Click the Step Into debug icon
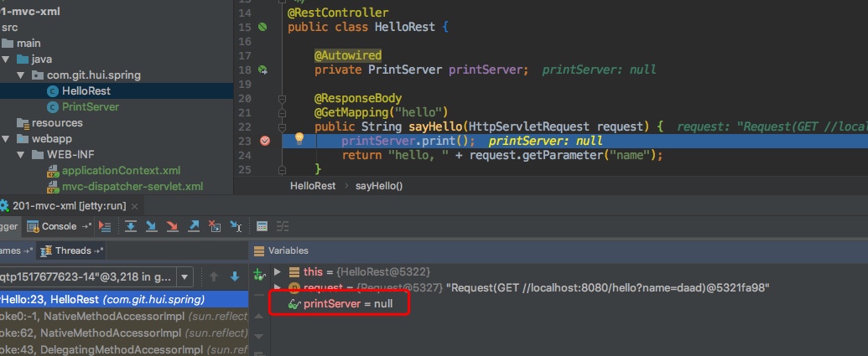Image resolution: width=868 pixels, height=356 pixels. pos(152,226)
